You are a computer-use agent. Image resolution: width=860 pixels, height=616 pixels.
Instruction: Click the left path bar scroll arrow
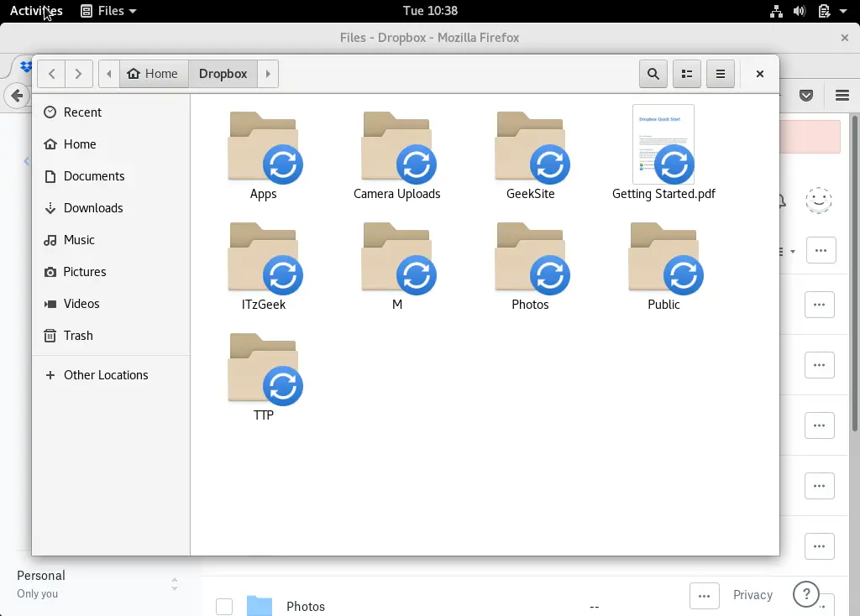click(109, 74)
